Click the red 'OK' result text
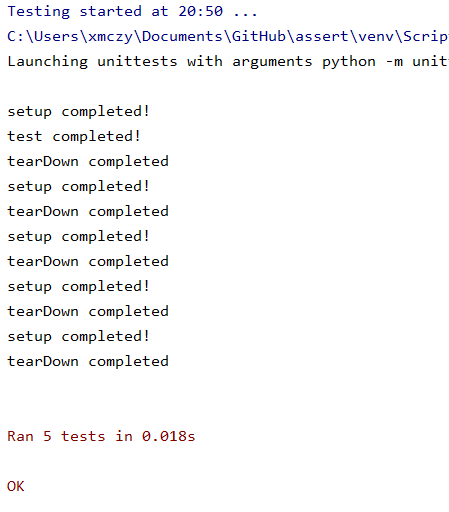This screenshot has width=449, height=512. coord(16,487)
